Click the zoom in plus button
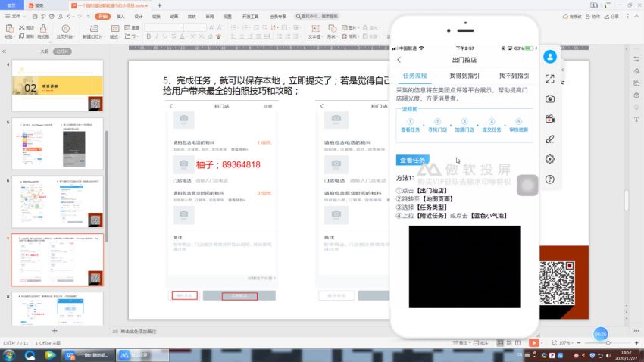 (636, 343)
